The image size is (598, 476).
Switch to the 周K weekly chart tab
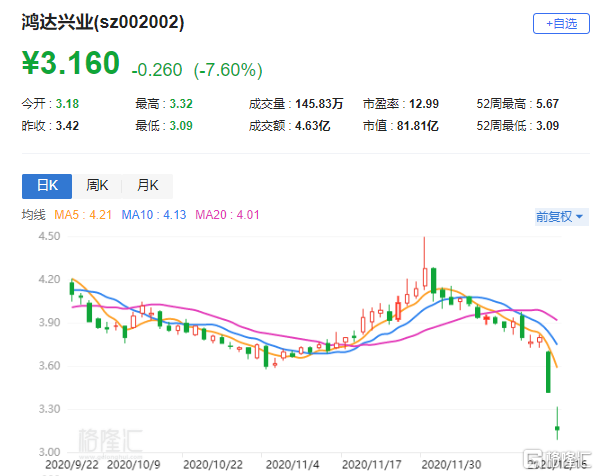click(x=97, y=186)
